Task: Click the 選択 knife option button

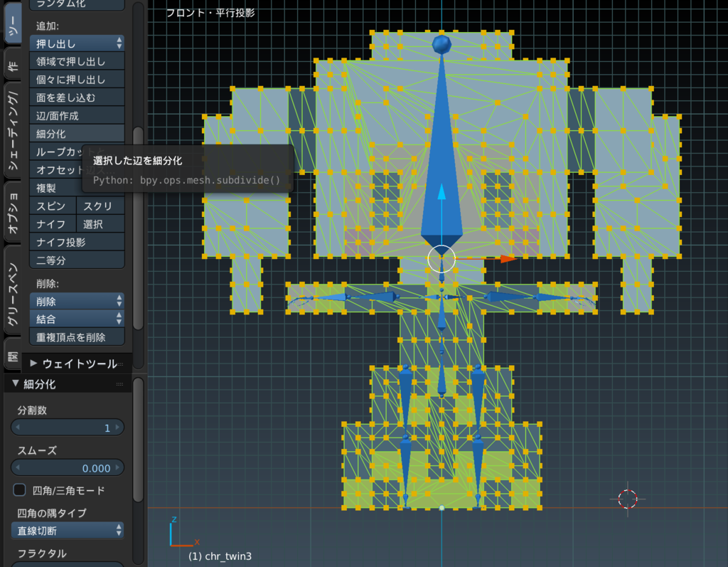Action: point(101,224)
